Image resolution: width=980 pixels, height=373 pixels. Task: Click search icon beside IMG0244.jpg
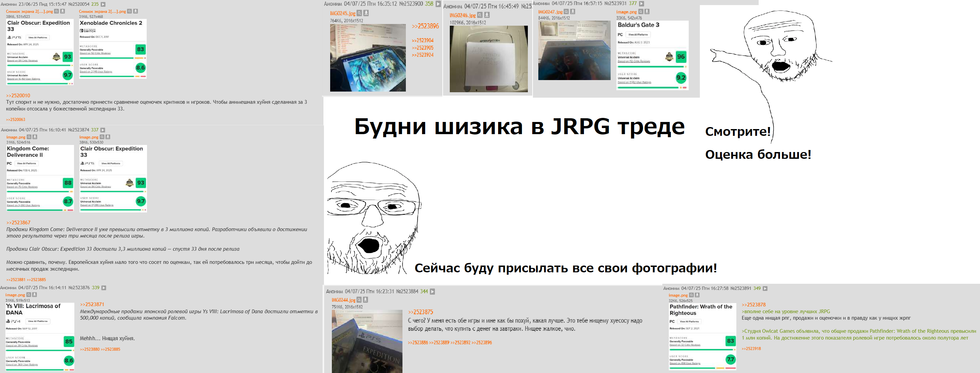pyautogui.click(x=359, y=300)
